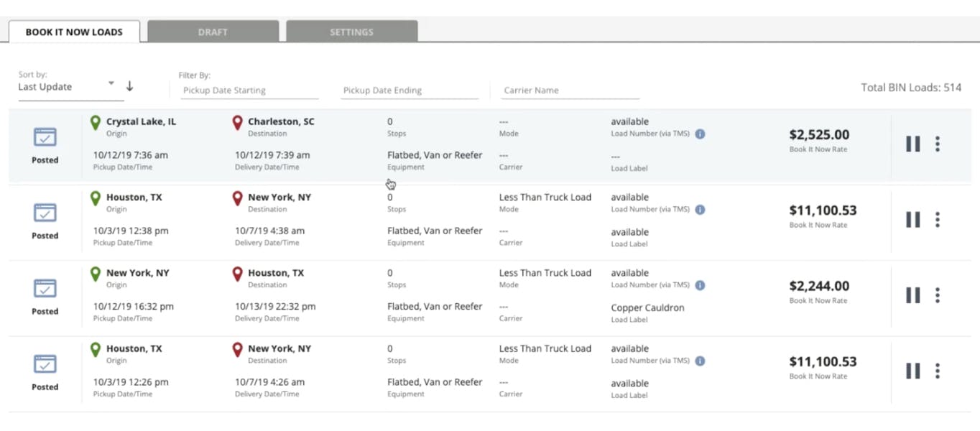The image size is (980, 431).
Task: Click the Posted icon on the Copper Cauldron load
Action: (45, 289)
